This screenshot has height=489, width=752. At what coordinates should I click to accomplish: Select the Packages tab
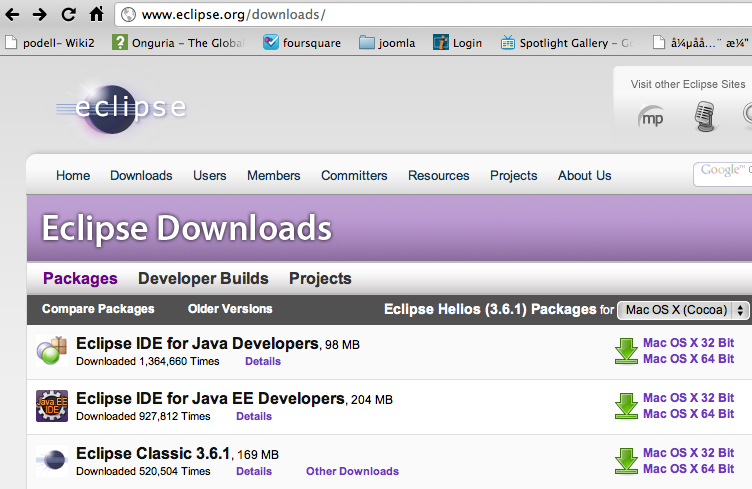tap(80, 279)
